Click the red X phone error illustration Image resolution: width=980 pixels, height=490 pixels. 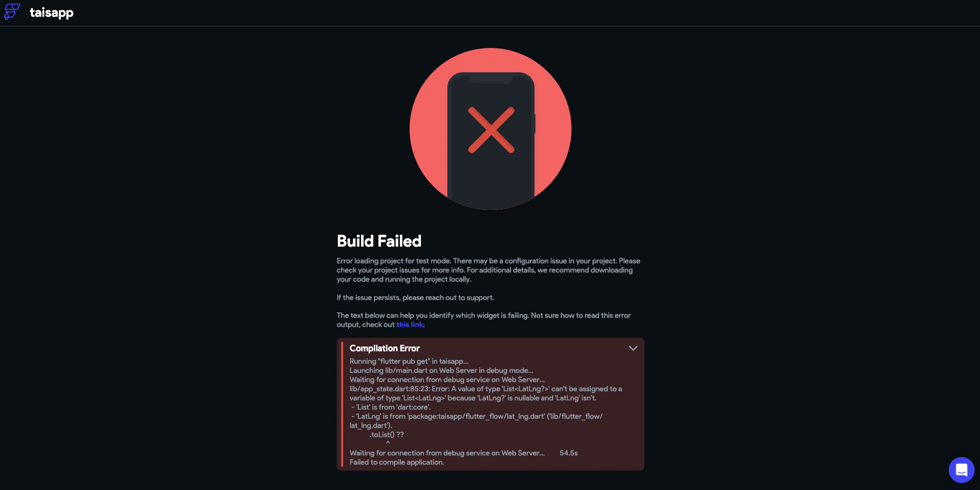click(x=490, y=129)
